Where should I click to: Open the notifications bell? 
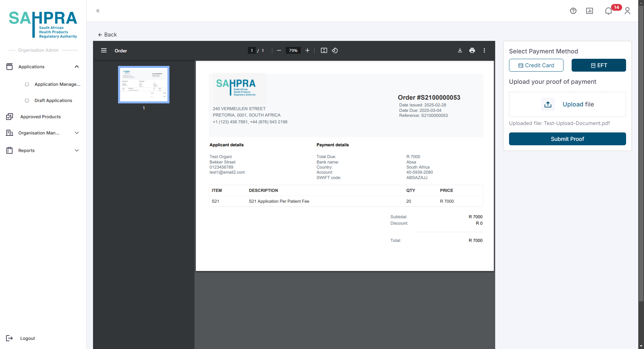pyautogui.click(x=608, y=11)
